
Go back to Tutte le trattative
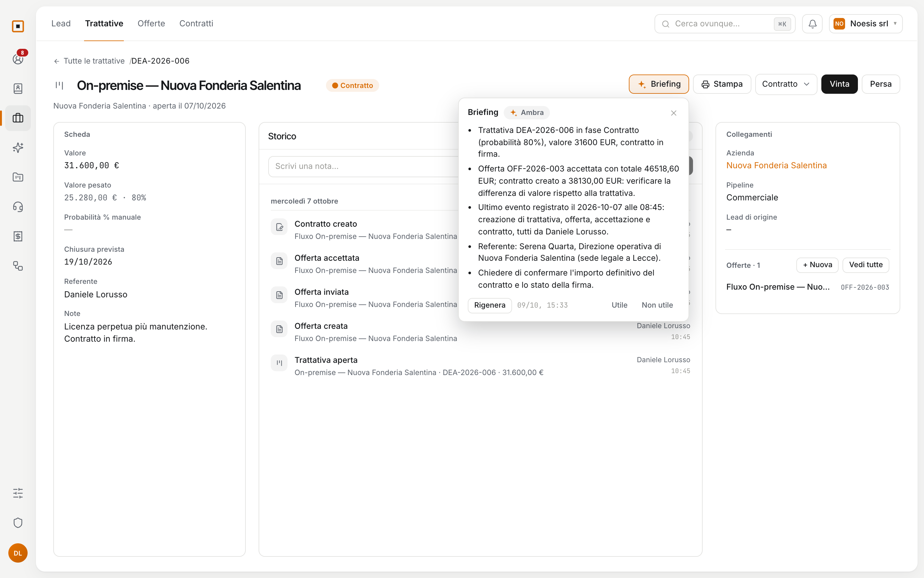click(x=89, y=61)
